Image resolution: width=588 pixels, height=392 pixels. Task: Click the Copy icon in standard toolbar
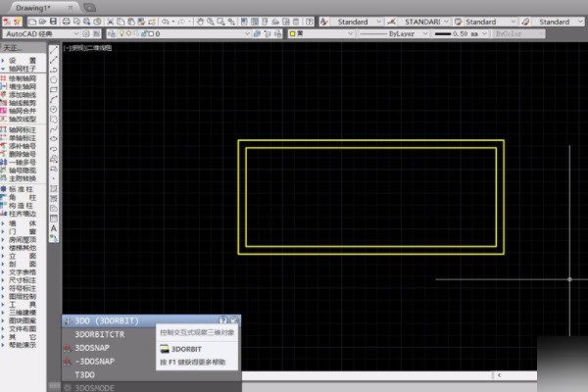click(121, 22)
